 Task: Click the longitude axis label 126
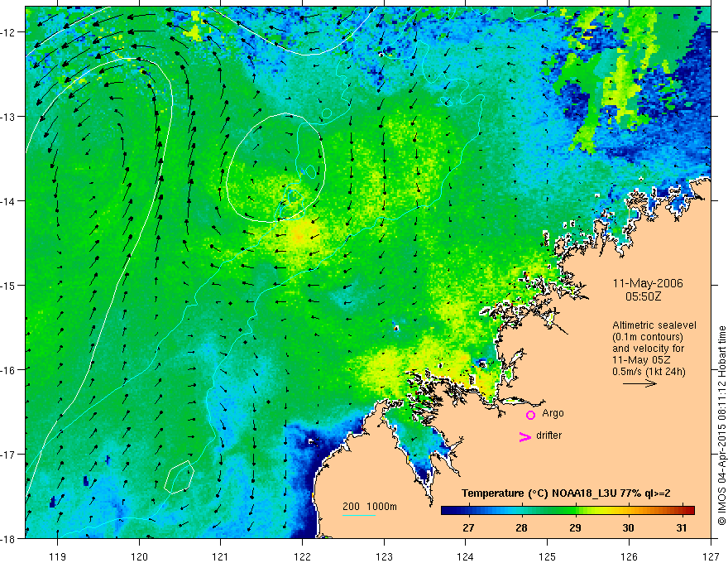(629, 556)
